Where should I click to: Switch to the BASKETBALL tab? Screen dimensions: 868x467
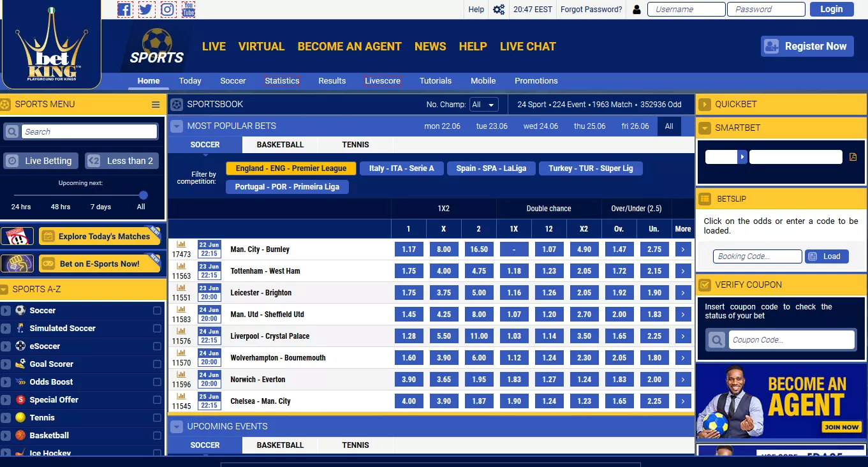click(x=280, y=144)
